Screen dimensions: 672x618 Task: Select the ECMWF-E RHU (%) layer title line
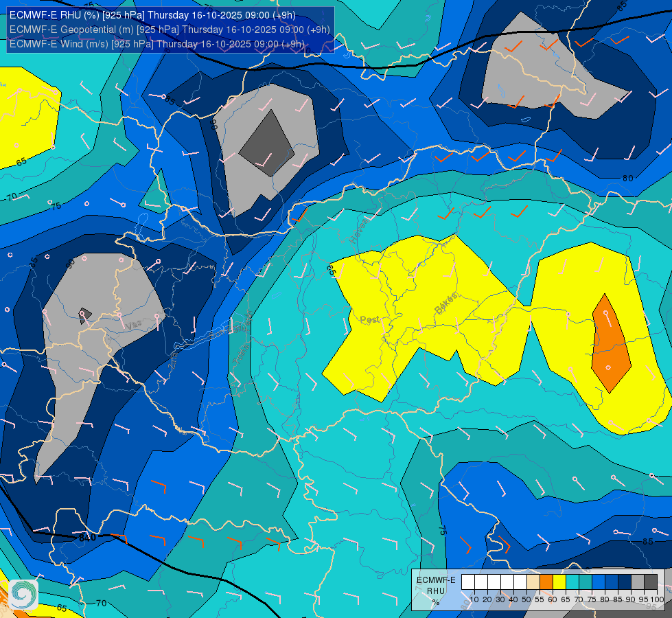click(x=152, y=15)
